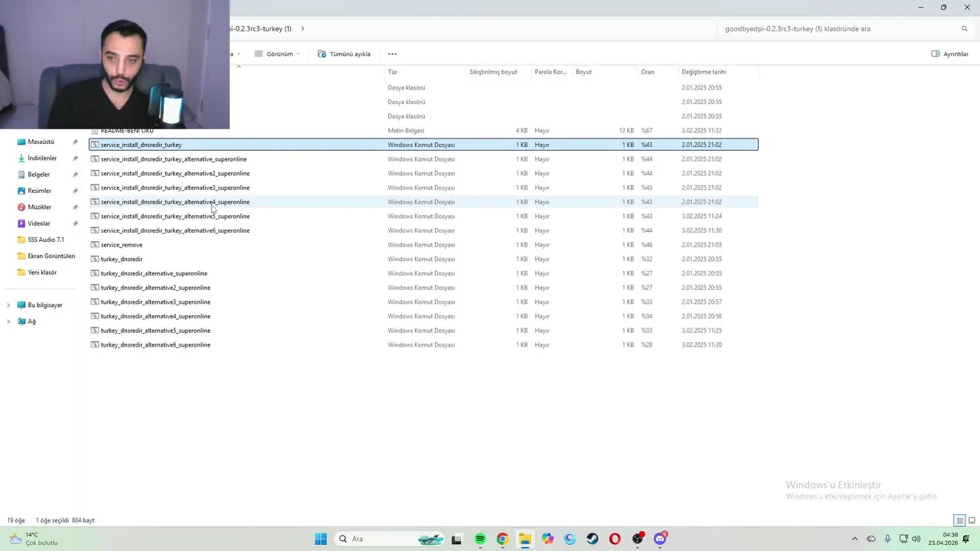Viewport: 980px width, 551px height.
Task: Expand the Bu bilgisayar tree node
Action: point(8,305)
